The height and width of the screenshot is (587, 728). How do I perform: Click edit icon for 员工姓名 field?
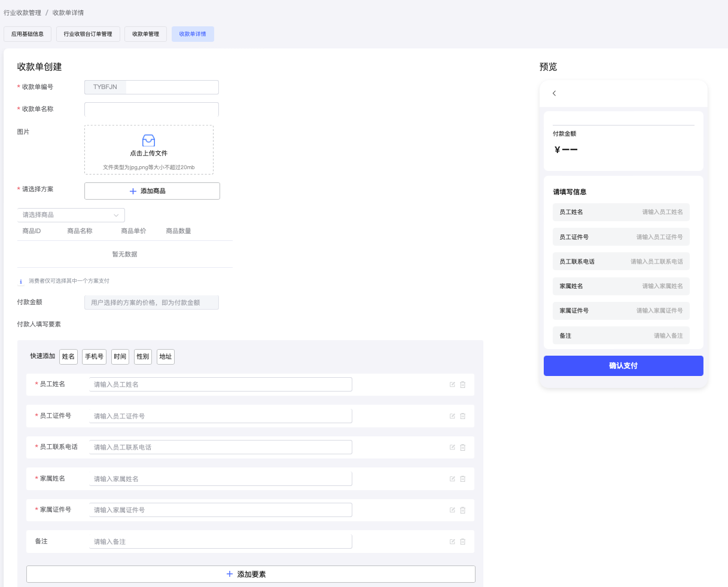[452, 384]
